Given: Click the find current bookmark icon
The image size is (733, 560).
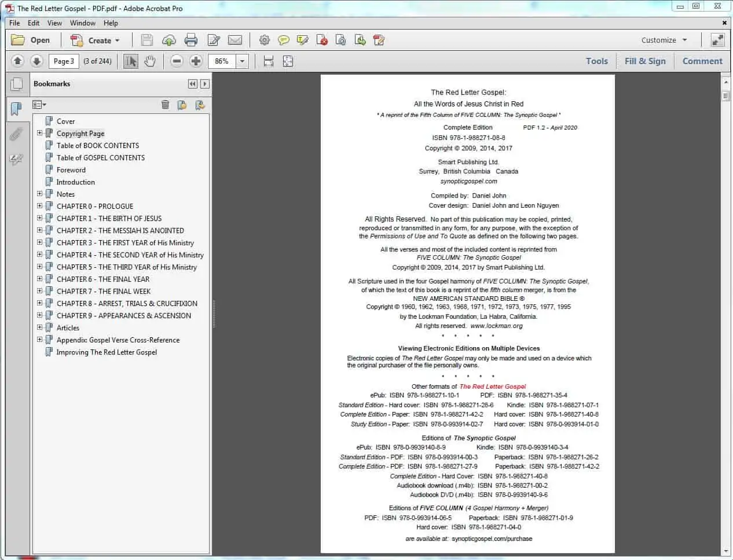Looking at the screenshot, I should pyautogui.click(x=200, y=105).
